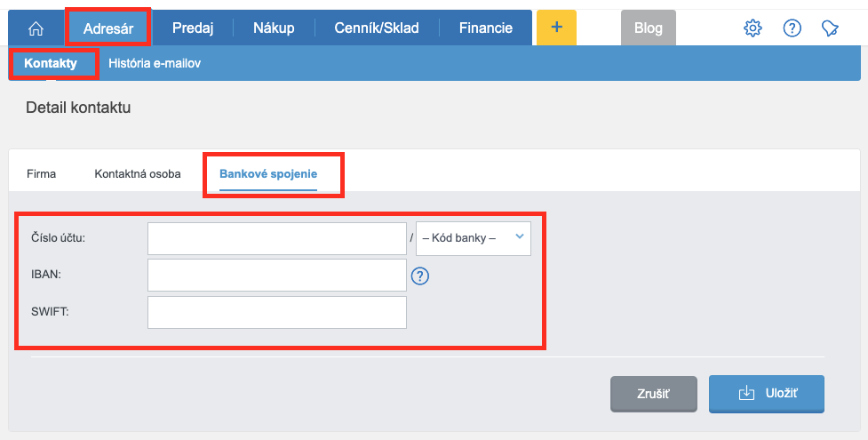Click the yellow plus icon button
The height and width of the screenshot is (440, 868).
556,28
